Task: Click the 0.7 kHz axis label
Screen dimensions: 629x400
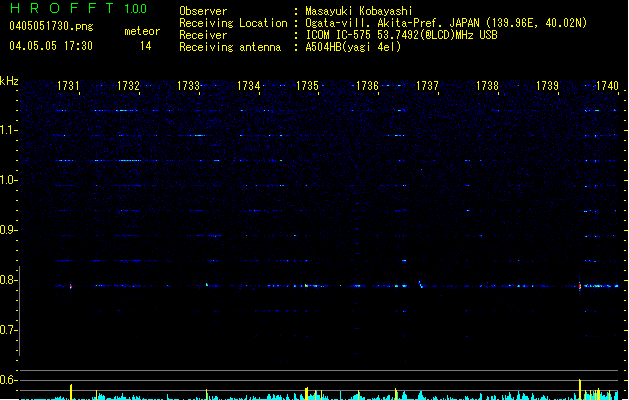Action: pos(8,330)
